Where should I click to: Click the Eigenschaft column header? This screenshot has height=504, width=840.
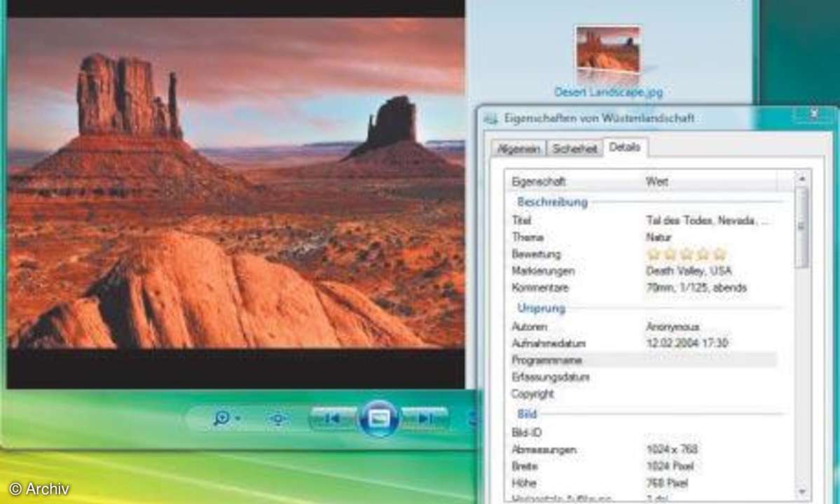coord(538,182)
